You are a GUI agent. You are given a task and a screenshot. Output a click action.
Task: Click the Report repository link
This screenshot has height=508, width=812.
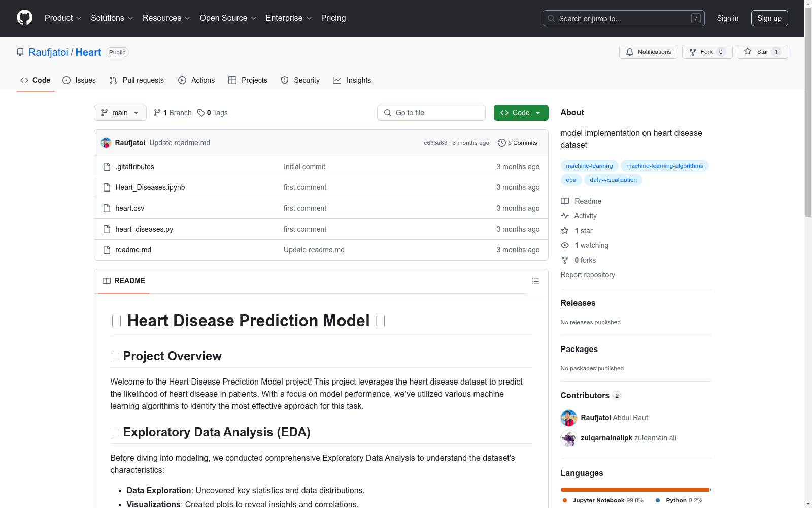(x=588, y=275)
